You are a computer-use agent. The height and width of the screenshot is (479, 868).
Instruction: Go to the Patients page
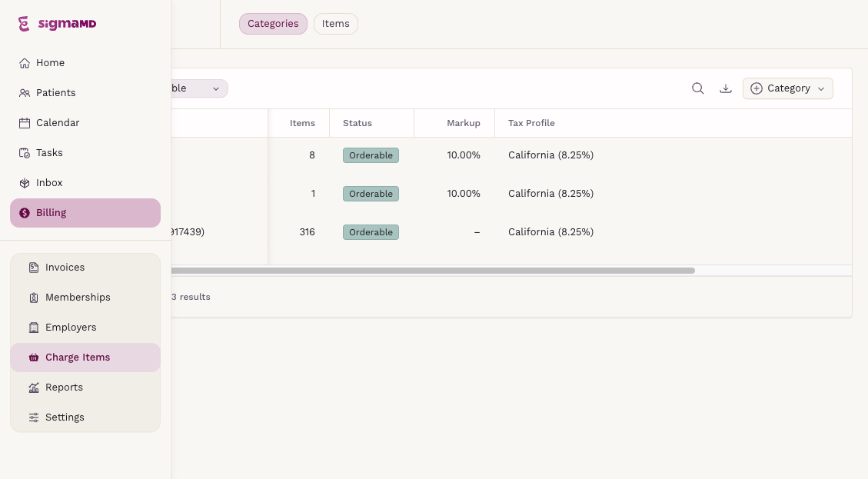pyautogui.click(x=85, y=93)
